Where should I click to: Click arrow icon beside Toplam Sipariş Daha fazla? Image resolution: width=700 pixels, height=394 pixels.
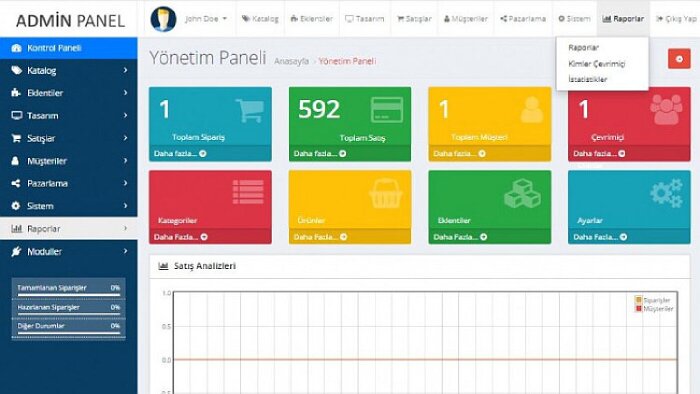tap(203, 153)
